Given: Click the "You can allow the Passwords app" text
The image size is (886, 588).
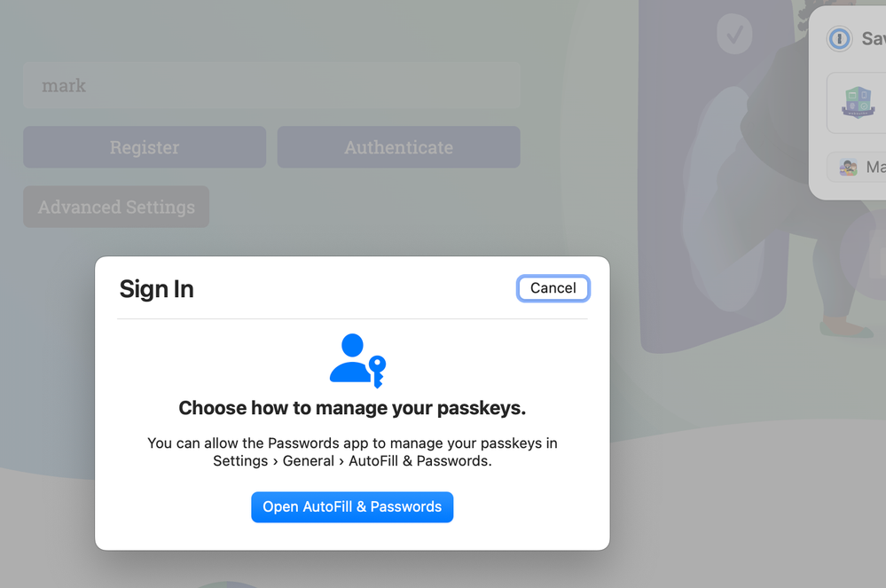Looking at the screenshot, I should [352, 443].
